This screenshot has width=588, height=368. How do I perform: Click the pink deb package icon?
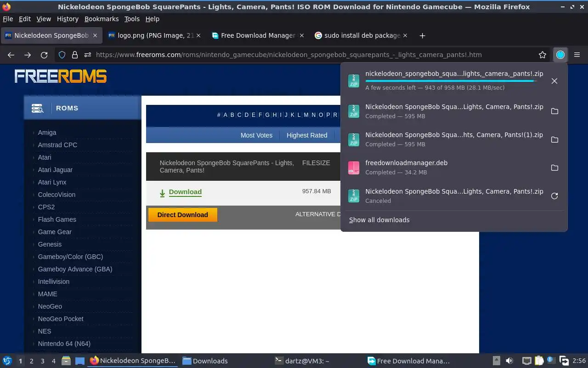354,168
